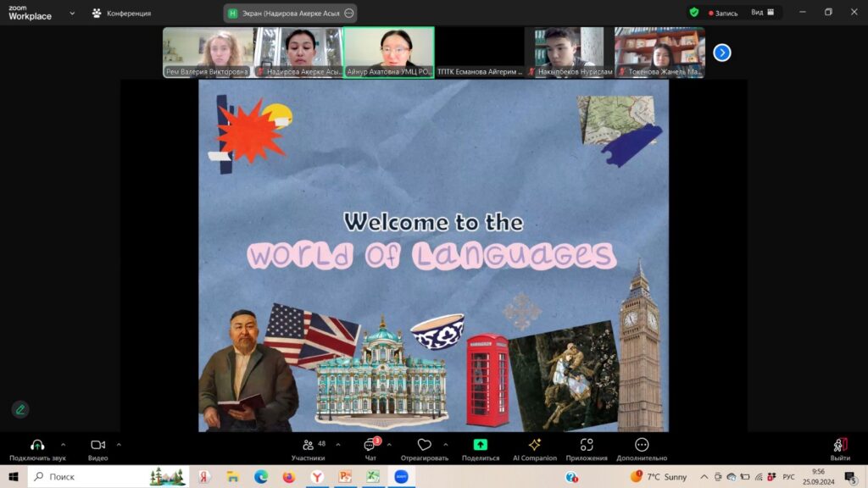Expand the audio options caret
This screenshot has width=868, height=488.
point(63,444)
